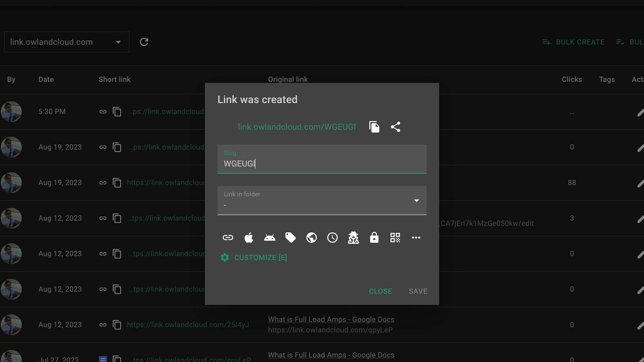This screenshot has width=644, height=362.
Task: Open the link.owlandcloud.com/WGEUGI short link
Action: tap(297, 127)
